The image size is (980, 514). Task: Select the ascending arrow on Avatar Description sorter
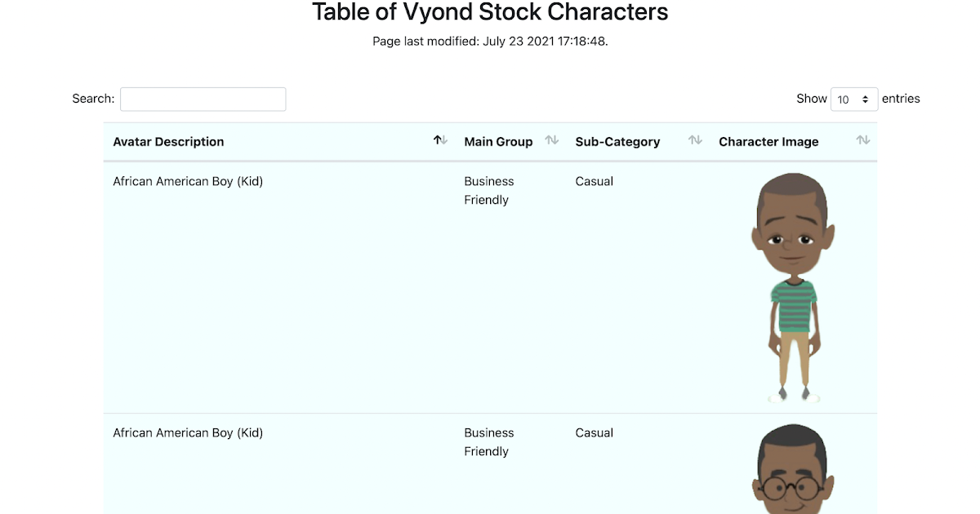(438, 139)
